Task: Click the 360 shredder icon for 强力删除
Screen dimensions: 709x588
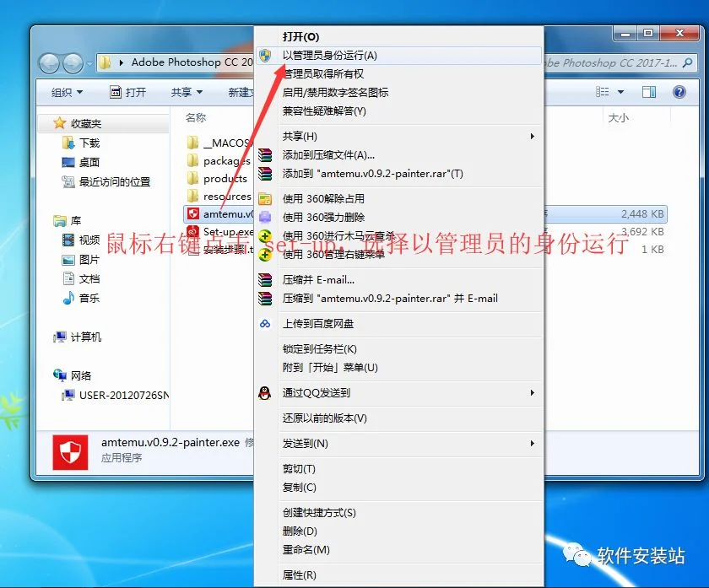Action: [x=265, y=218]
